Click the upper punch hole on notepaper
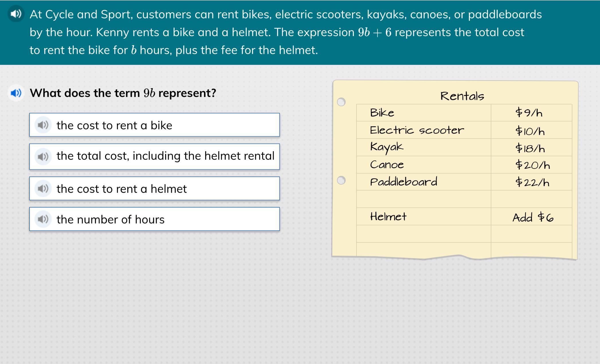 341,102
